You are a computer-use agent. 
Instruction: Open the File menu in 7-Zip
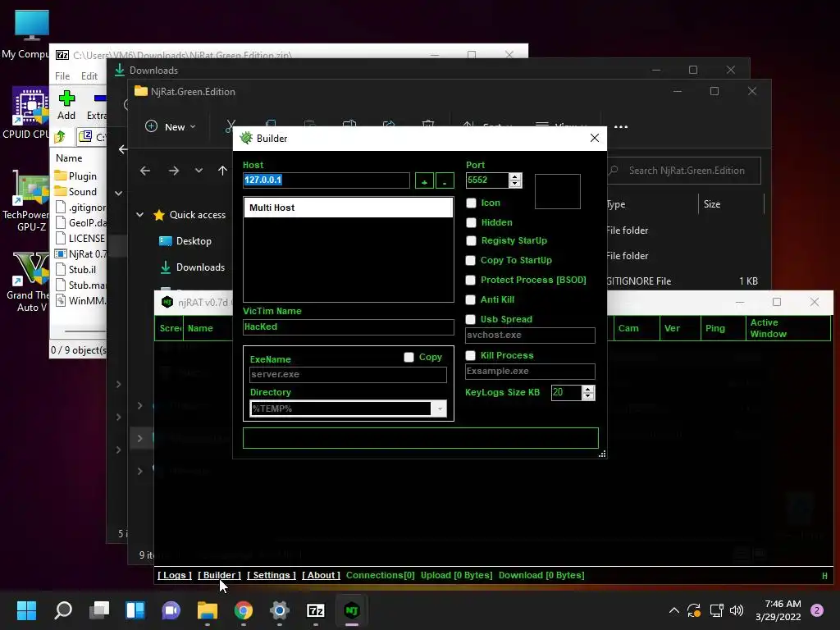coord(62,76)
